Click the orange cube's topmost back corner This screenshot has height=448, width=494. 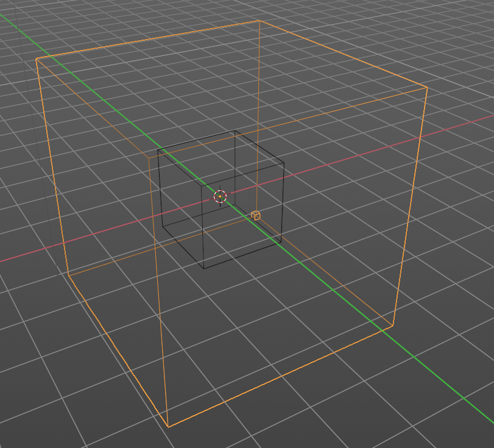point(259,21)
